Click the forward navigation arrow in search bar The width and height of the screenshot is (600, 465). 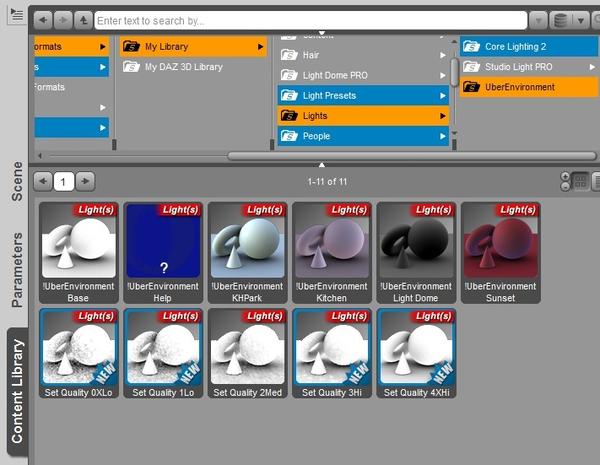64,20
